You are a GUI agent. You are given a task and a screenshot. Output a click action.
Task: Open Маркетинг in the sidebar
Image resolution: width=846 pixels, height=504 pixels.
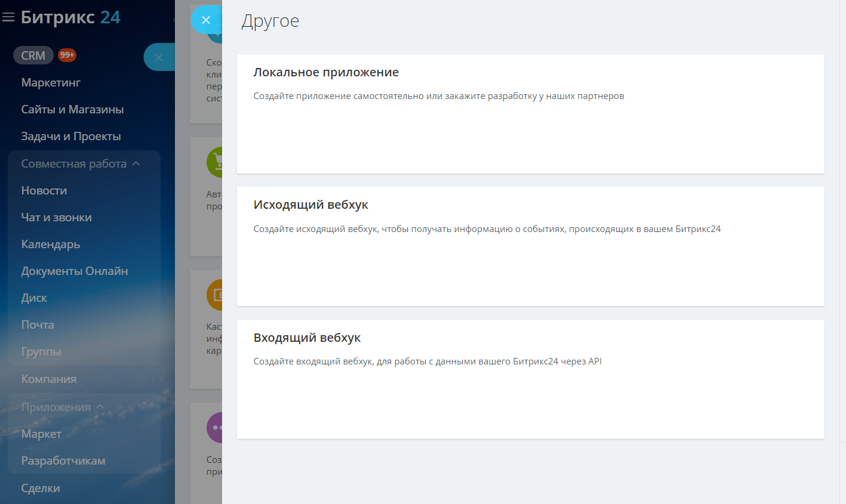51,82
